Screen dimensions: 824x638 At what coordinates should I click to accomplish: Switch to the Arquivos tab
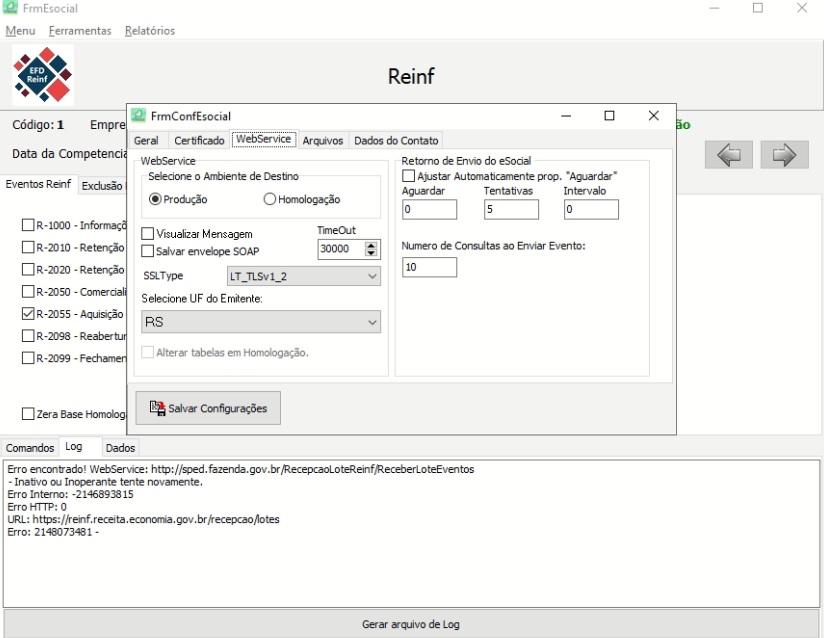click(x=323, y=140)
